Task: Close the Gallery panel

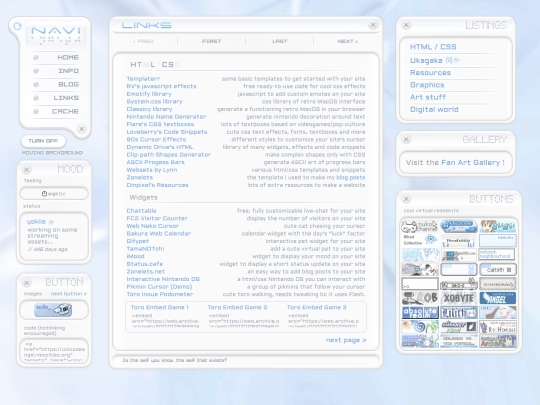Action: tap(406, 139)
